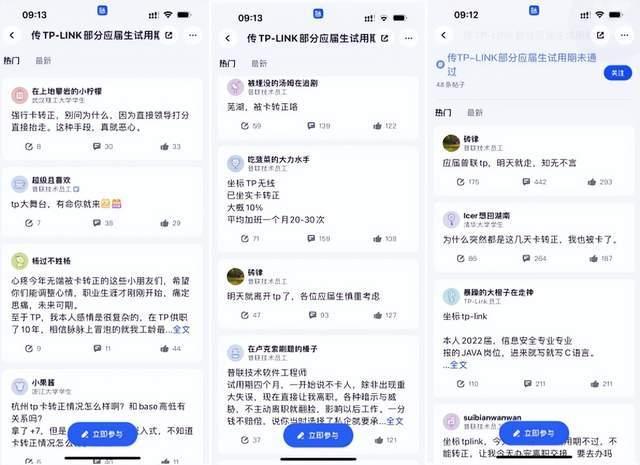This screenshot has width=640, height=465.
Task: Like the post saying 强行卡转正
Action: 170,146
